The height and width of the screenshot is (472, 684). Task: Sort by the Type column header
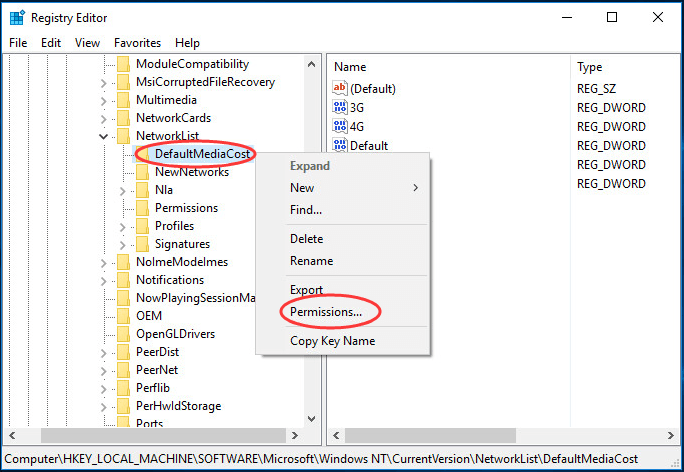coord(590,67)
